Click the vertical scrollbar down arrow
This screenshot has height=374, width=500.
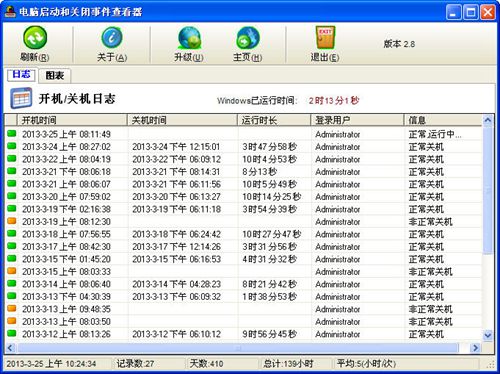(488, 335)
